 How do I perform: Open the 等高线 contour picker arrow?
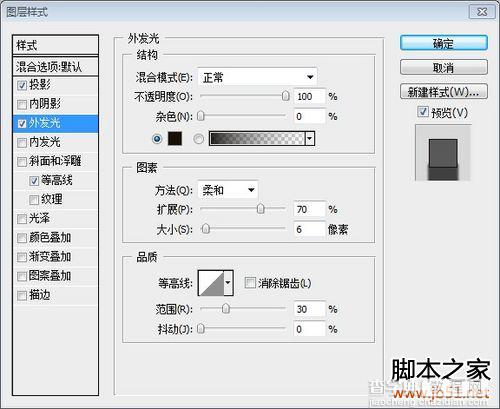pos(228,283)
